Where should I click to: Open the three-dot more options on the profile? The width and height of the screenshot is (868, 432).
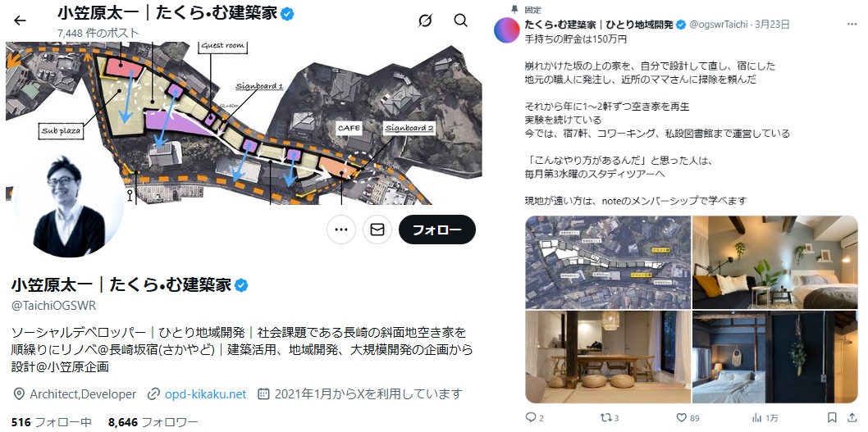tap(341, 230)
